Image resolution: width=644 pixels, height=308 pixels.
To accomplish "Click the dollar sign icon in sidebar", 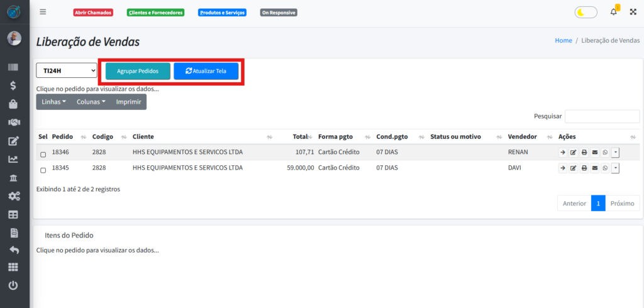I will click(13, 85).
